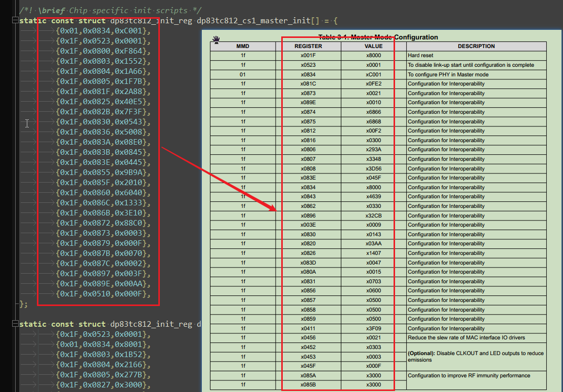Click the entry {0x1F,0x0873,0x0003}
Image resolution: width=563 pixels, height=392 pixels.
point(103,233)
